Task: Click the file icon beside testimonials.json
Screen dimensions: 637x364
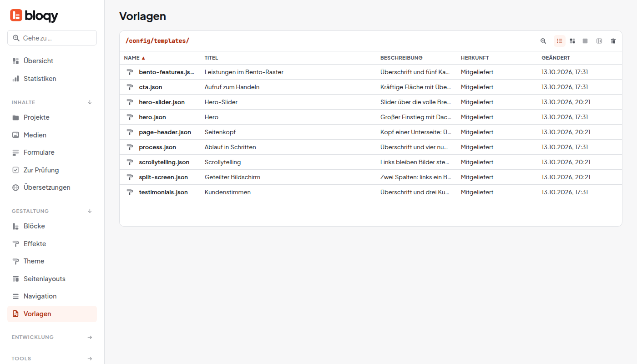Action: [130, 192]
